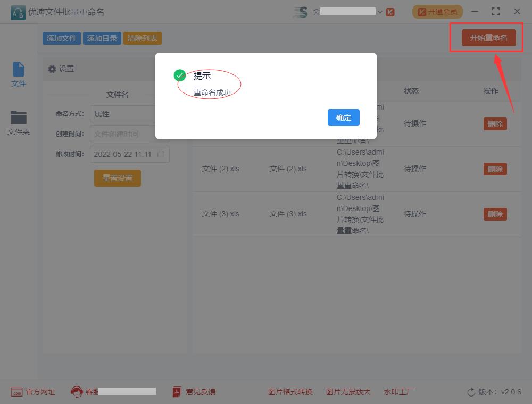This screenshot has height=404, width=532.
Task: Click the 意见反馈 feedback icon in footer
Action: click(x=176, y=392)
